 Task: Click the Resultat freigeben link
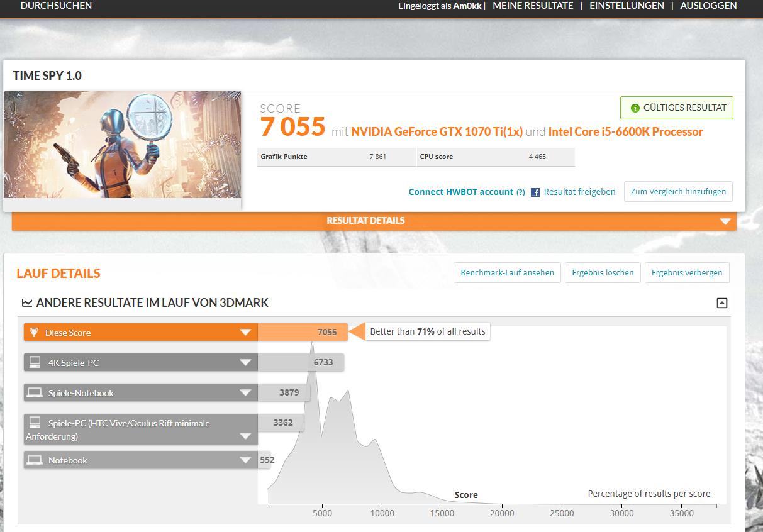(579, 192)
